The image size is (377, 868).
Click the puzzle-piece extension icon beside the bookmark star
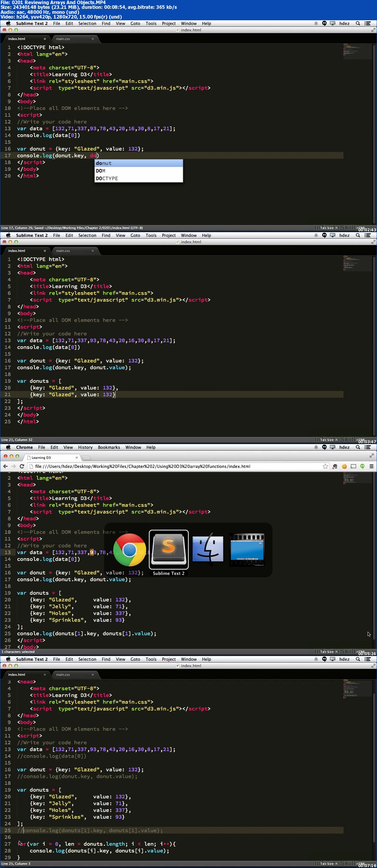point(335,466)
